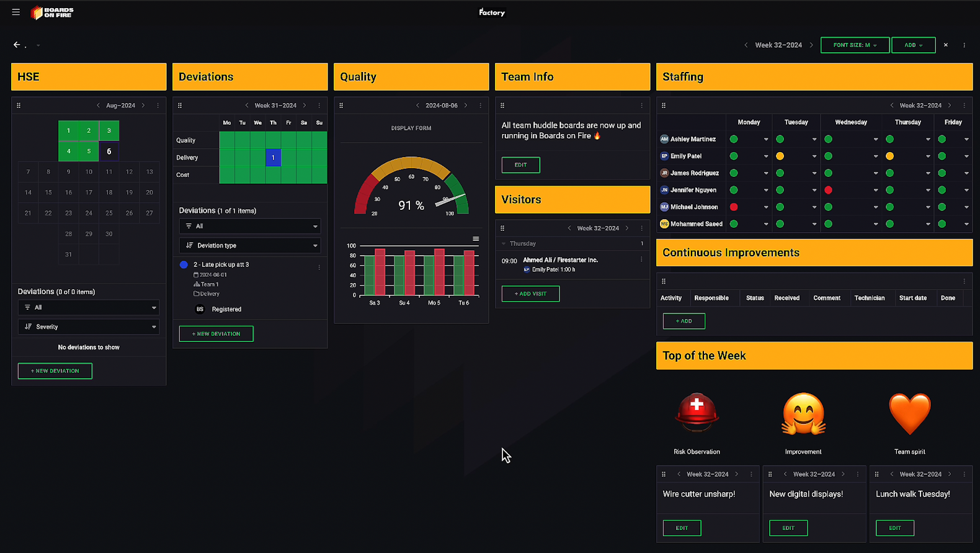Edit the Lunch walk Tuesday note
Image resolution: width=980 pixels, height=553 pixels.
pyautogui.click(x=895, y=528)
